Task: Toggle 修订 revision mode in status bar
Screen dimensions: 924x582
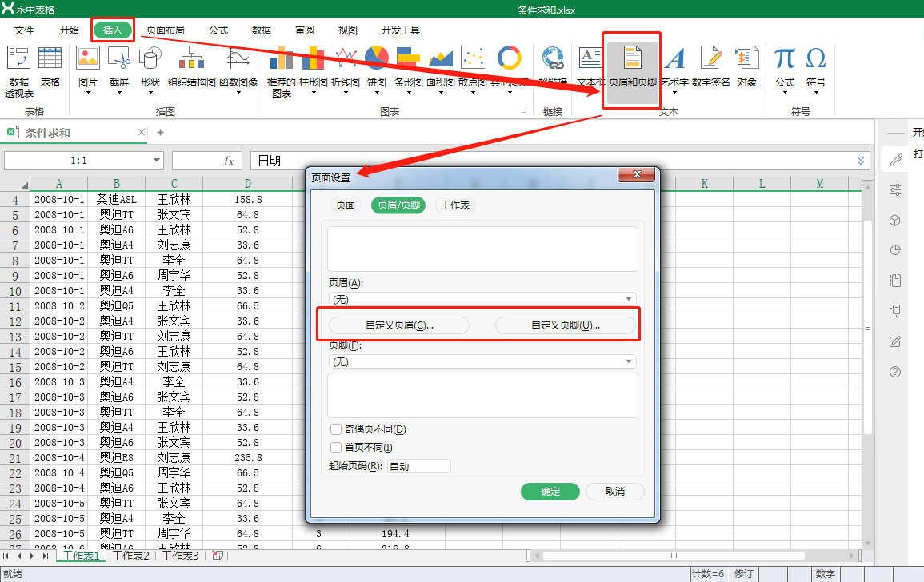Action: [x=742, y=573]
